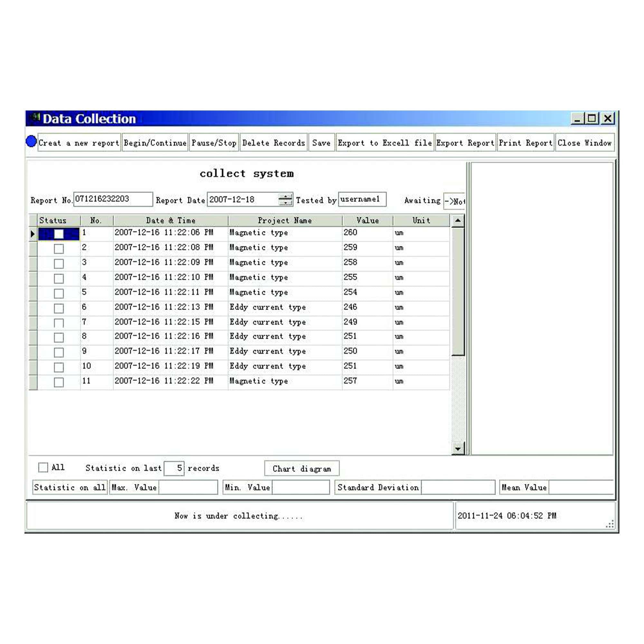This screenshot has width=644, height=644.
Task: Click Begin/Continue to resume collecting
Action: pyautogui.click(x=155, y=143)
